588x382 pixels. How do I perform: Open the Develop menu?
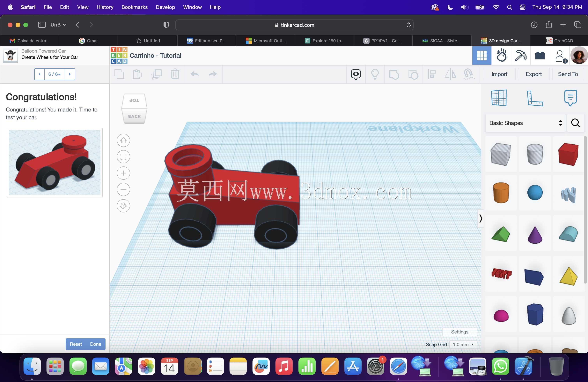click(x=165, y=7)
